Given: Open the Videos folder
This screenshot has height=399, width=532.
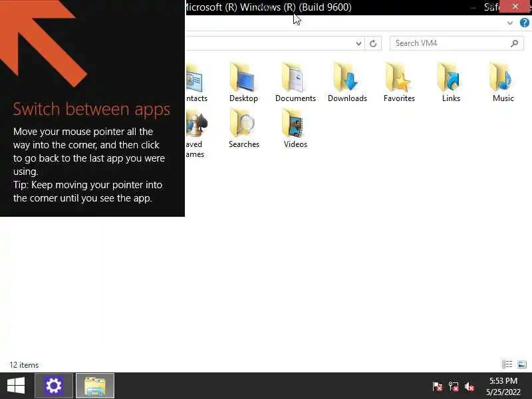Looking at the screenshot, I should point(295,128).
